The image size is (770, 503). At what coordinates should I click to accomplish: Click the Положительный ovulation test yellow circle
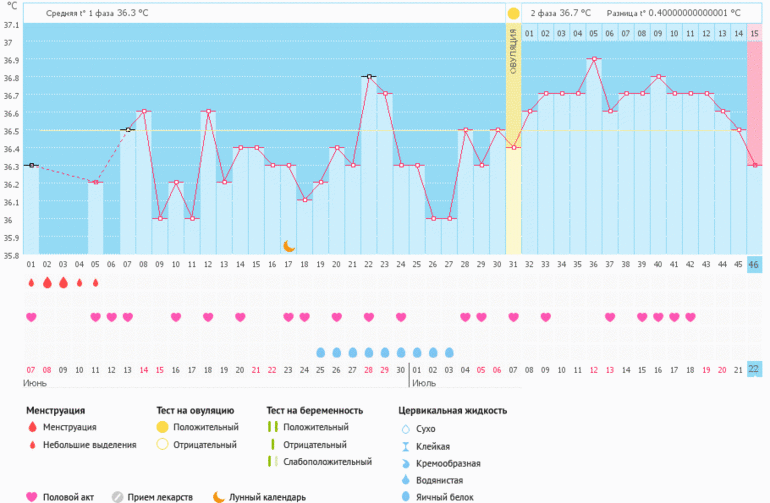click(x=162, y=427)
